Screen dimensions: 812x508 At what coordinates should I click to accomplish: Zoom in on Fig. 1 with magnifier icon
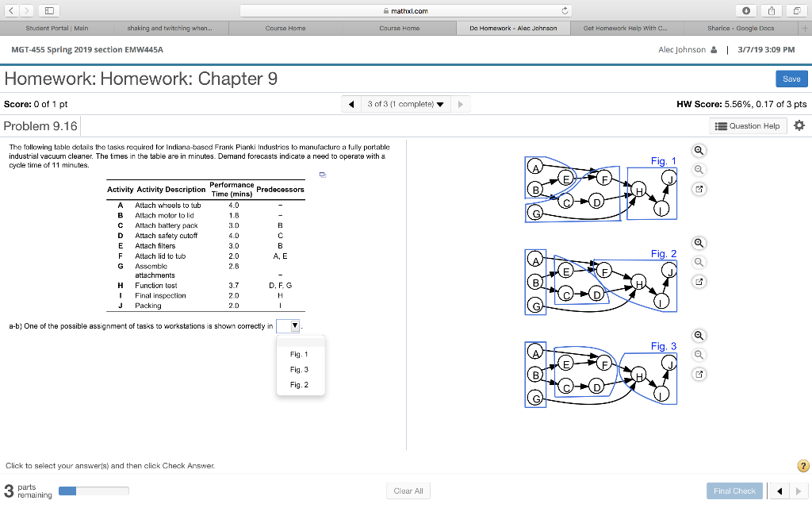[698, 150]
